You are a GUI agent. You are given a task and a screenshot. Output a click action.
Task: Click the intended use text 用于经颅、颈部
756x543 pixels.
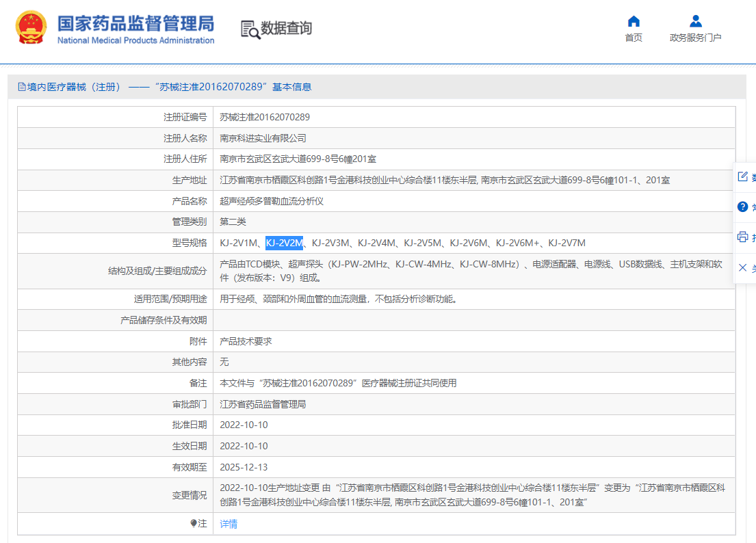pyautogui.click(x=339, y=300)
